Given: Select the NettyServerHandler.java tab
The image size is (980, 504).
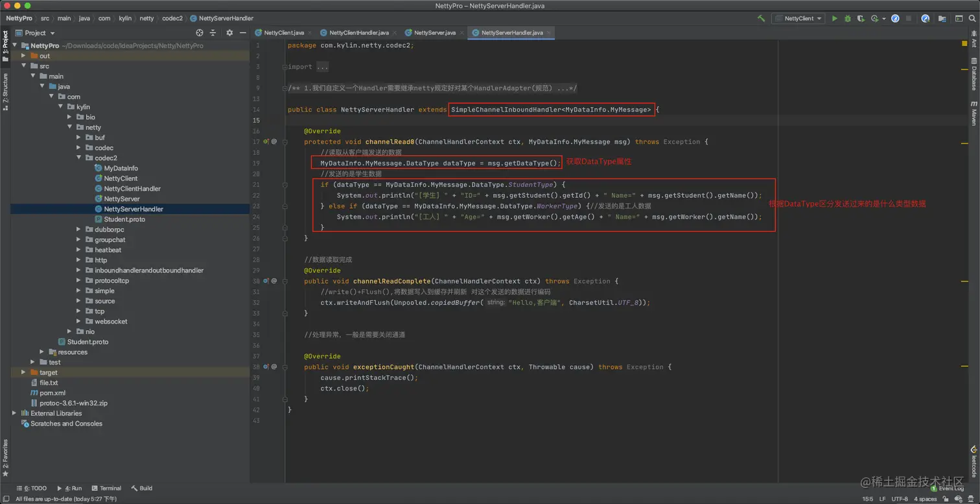Looking at the screenshot, I should 511,32.
